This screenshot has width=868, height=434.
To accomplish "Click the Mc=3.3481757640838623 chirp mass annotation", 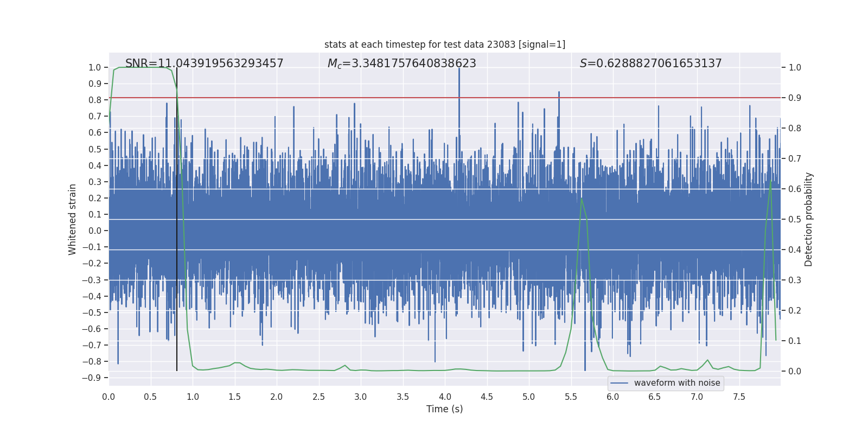I will coord(402,63).
